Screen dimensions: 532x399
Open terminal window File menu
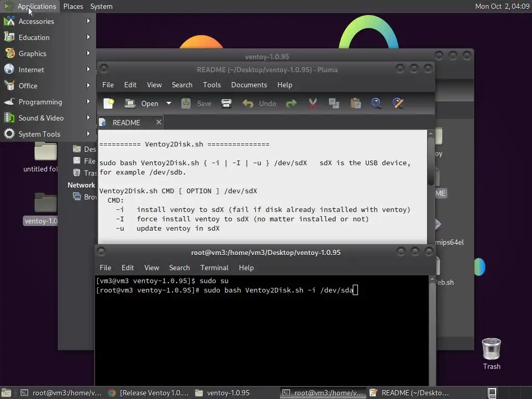point(105,268)
